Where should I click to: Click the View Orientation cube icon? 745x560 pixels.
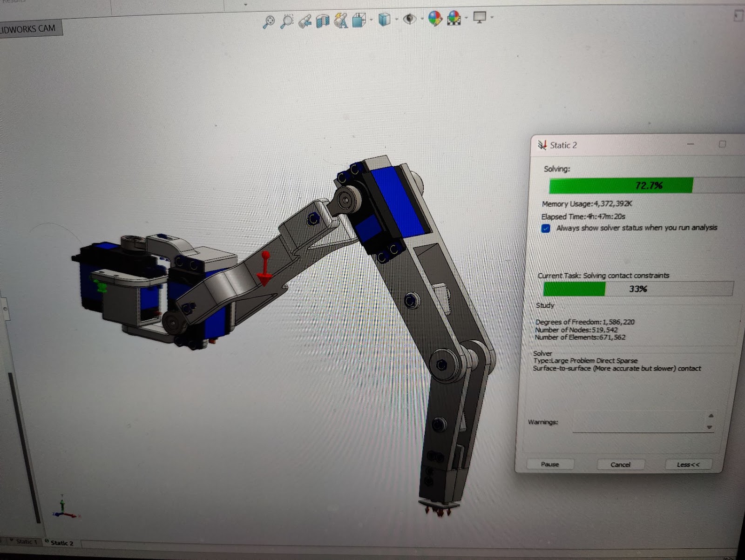(x=359, y=20)
